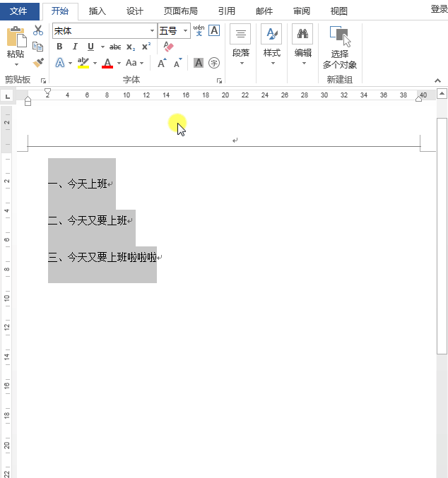Switch to the 引用 tab
Viewport: 448px width, 478px height.
tap(226, 11)
